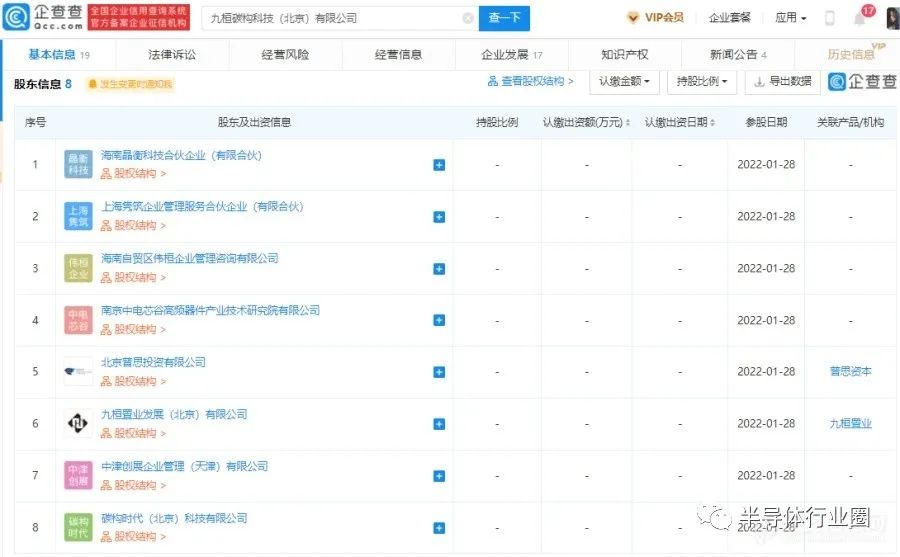Click the 中电芯谷 company logo tile
The image size is (900, 557).
[x=78, y=320]
